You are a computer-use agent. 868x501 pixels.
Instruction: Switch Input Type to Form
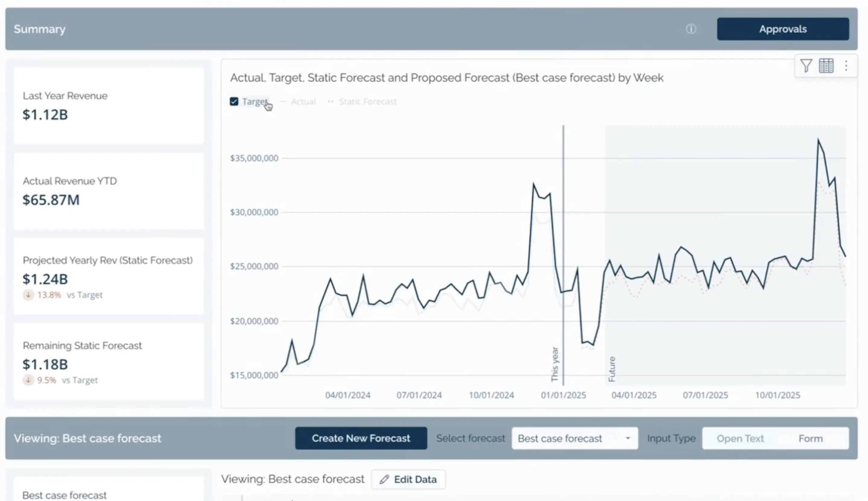(x=810, y=438)
